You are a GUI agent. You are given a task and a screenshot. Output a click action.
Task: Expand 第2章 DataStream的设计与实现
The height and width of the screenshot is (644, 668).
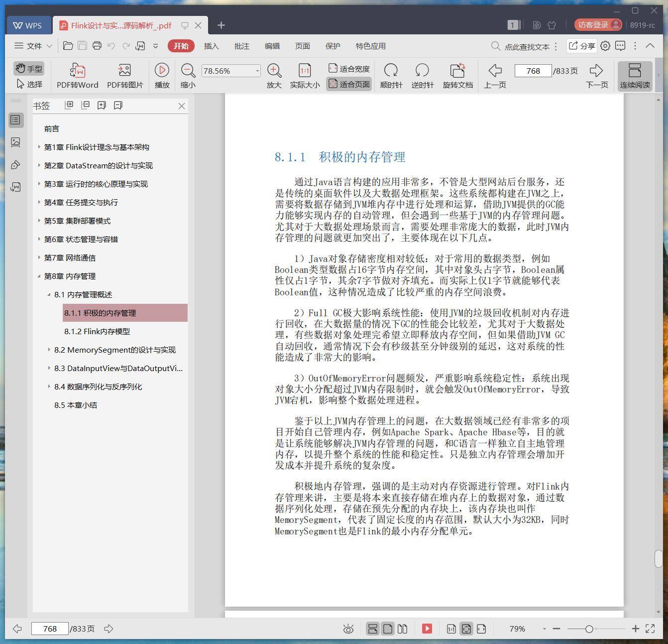tap(39, 165)
